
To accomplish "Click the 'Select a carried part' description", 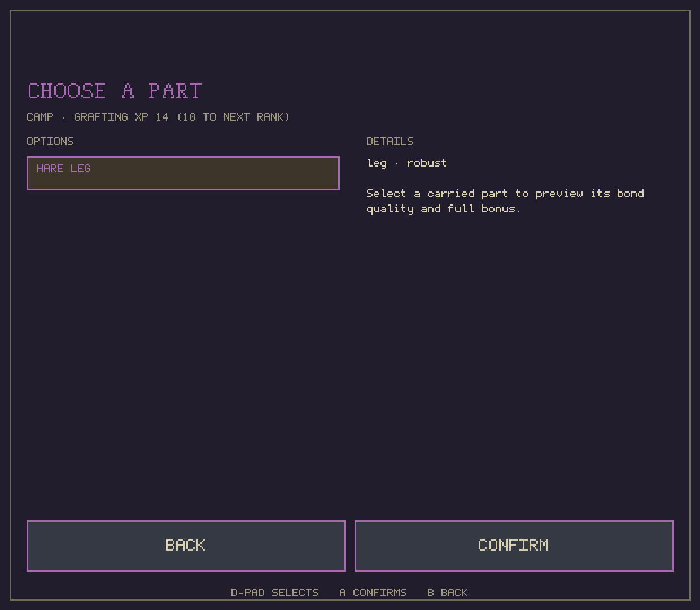I will (x=505, y=201).
